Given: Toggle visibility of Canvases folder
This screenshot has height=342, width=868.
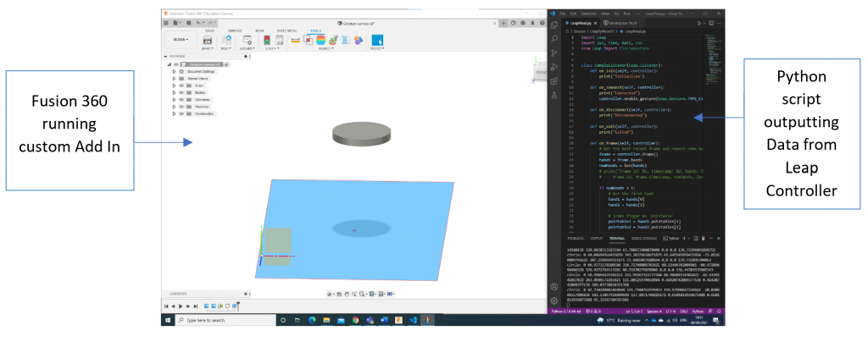Looking at the screenshot, I should click(181, 99).
